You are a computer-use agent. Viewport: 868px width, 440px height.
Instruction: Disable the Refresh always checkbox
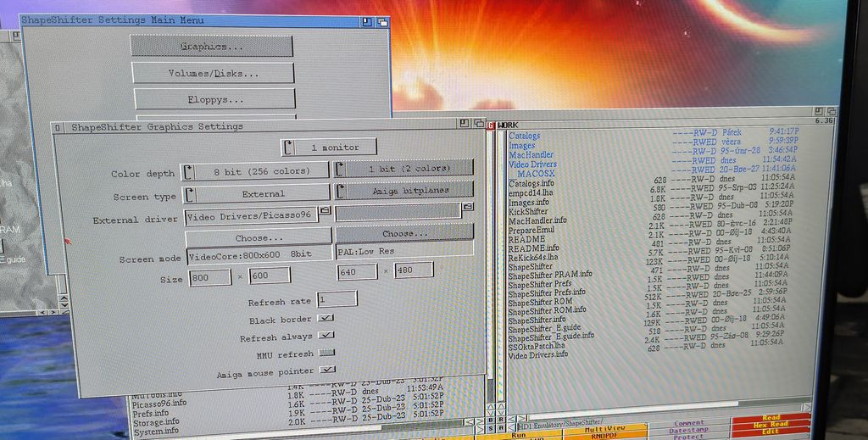coord(325,335)
